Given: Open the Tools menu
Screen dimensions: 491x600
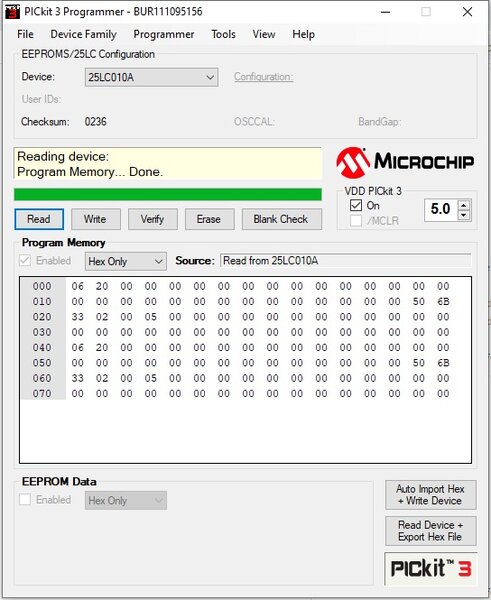Looking at the screenshot, I should coord(223,34).
